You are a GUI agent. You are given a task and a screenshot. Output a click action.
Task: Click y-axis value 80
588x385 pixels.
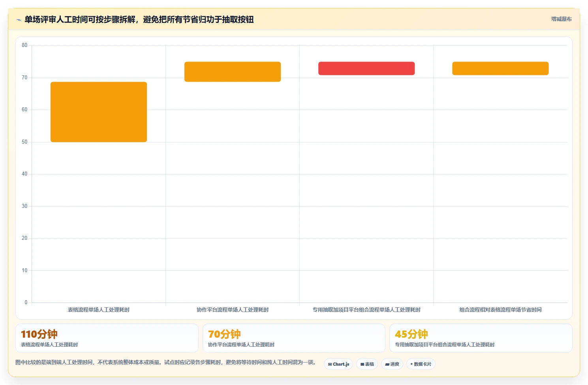[x=24, y=45]
